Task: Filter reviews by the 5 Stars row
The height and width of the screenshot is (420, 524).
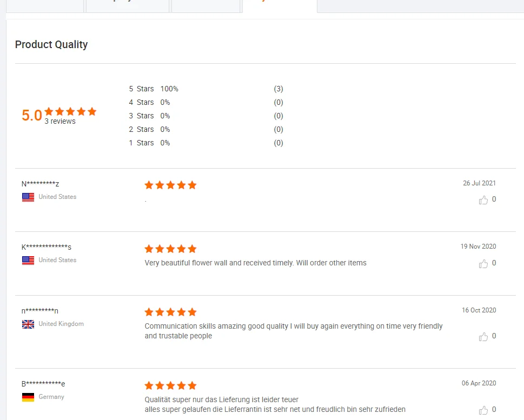Action: 141,89
